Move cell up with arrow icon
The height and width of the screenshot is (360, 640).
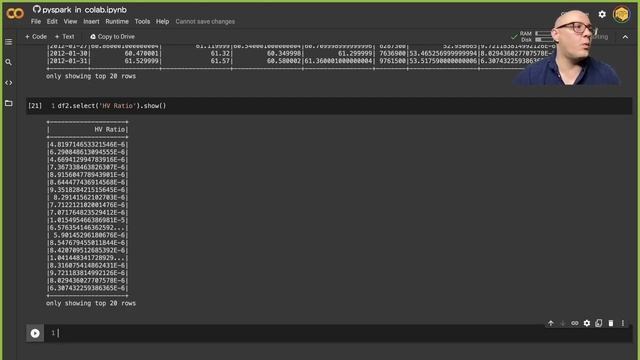click(x=551, y=323)
